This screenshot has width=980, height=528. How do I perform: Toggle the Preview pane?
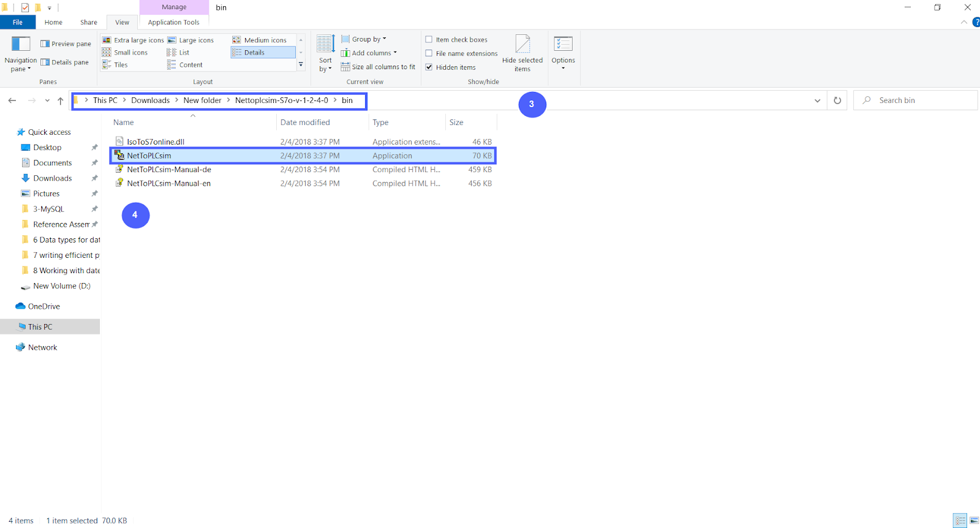[x=66, y=43]
